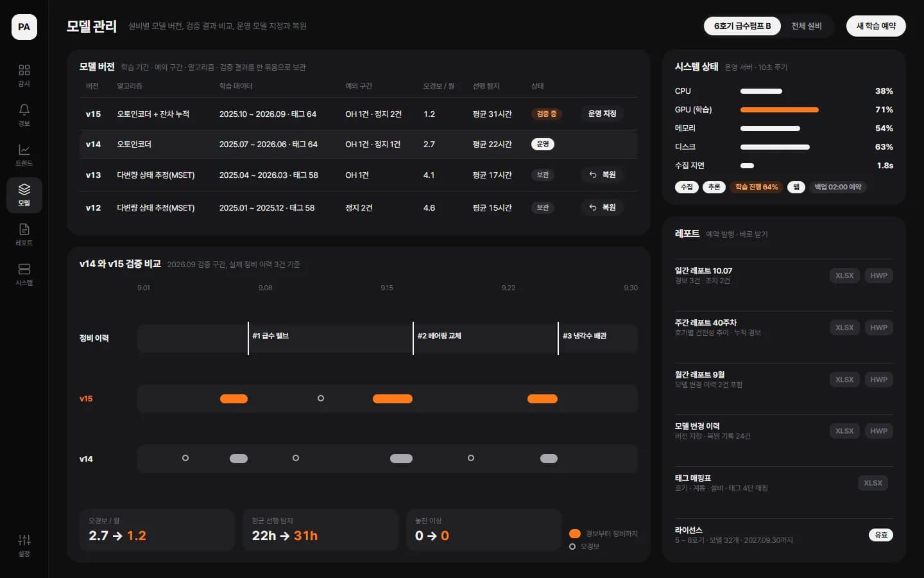924x578 pixels.
Task: Download XLSX of 태그 매핑표
Action: pyautogui.click(x=873, y=483)
